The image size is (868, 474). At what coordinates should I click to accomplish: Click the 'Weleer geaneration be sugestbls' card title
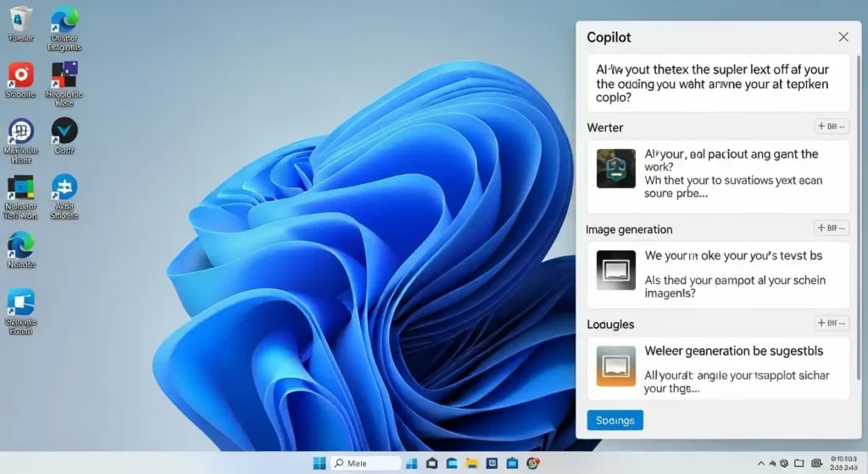[x=733, y=351]
